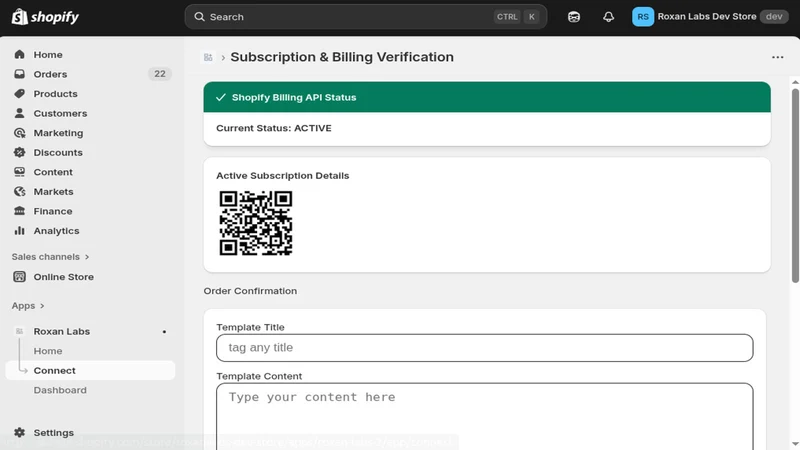Click the scrollbar up arrow
Viewport: 800px width, 450px height.
[795, 82]
